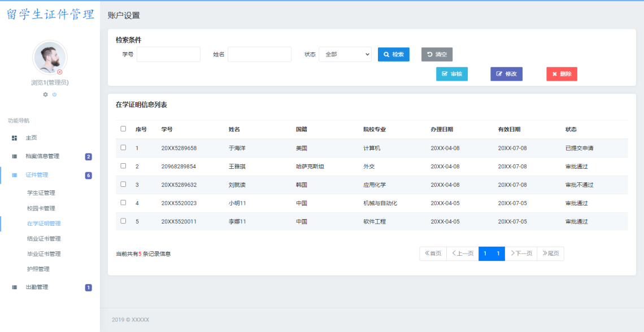644x332 pixels.
Task: Open 尾页 to jump to the last page
Action: click(x=550, y=254)
